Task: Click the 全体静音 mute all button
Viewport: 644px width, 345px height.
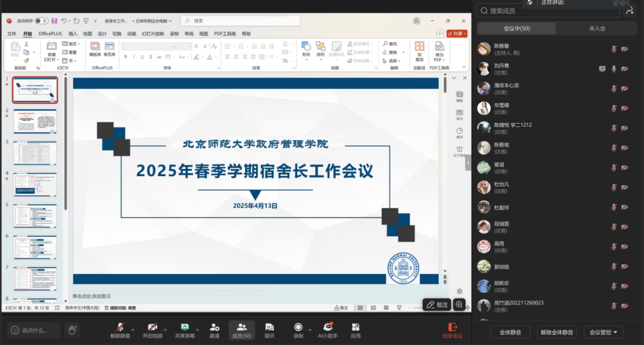Action: tap(510, 332)
